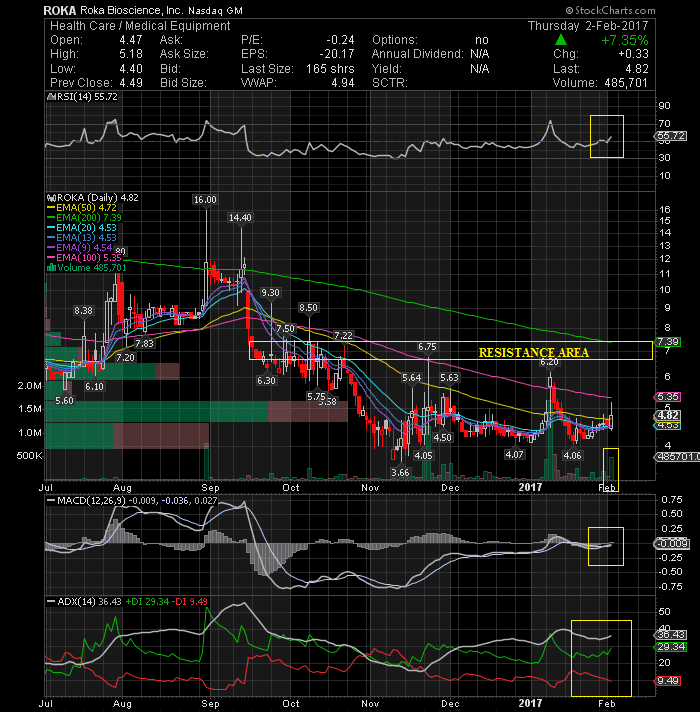Click the Open value 4.47
Screen dimensions: 700x712
point(131,40)
